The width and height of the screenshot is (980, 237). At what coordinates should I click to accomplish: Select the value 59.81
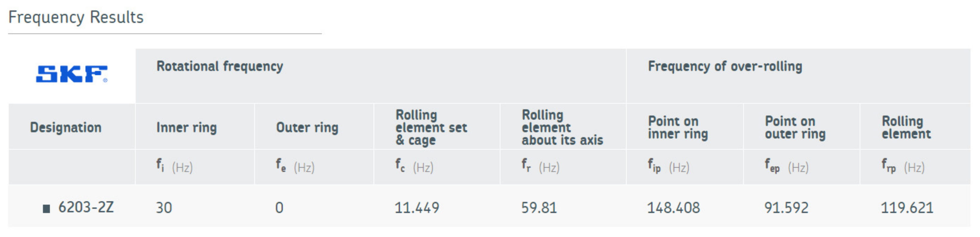(539, 208)
